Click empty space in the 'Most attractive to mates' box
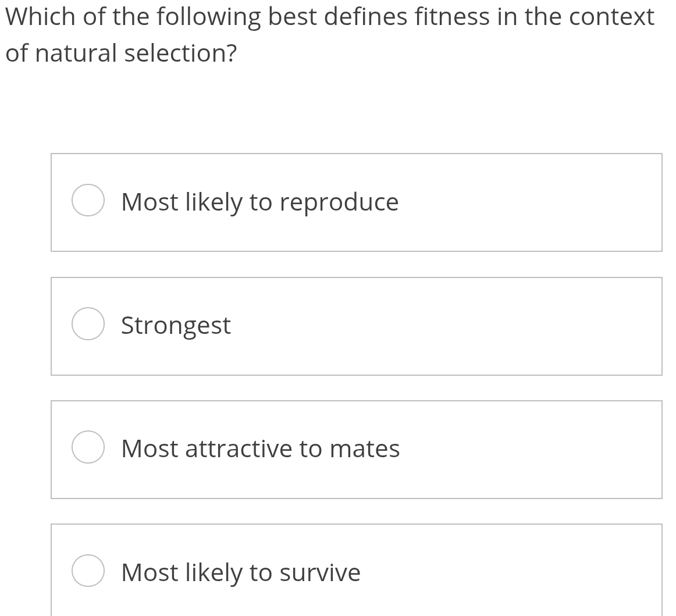 [524, 449]
